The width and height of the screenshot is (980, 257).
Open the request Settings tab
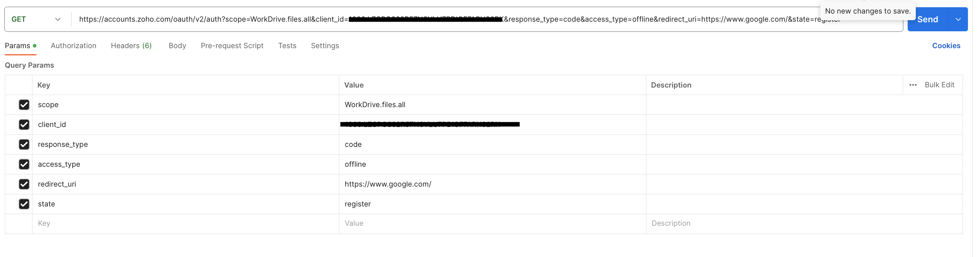[x=325, y=46]
